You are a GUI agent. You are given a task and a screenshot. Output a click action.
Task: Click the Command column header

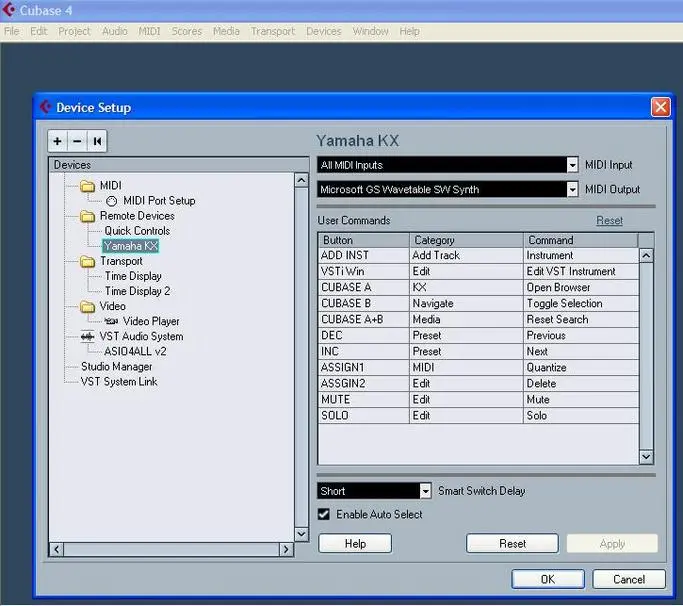(581, 240)
